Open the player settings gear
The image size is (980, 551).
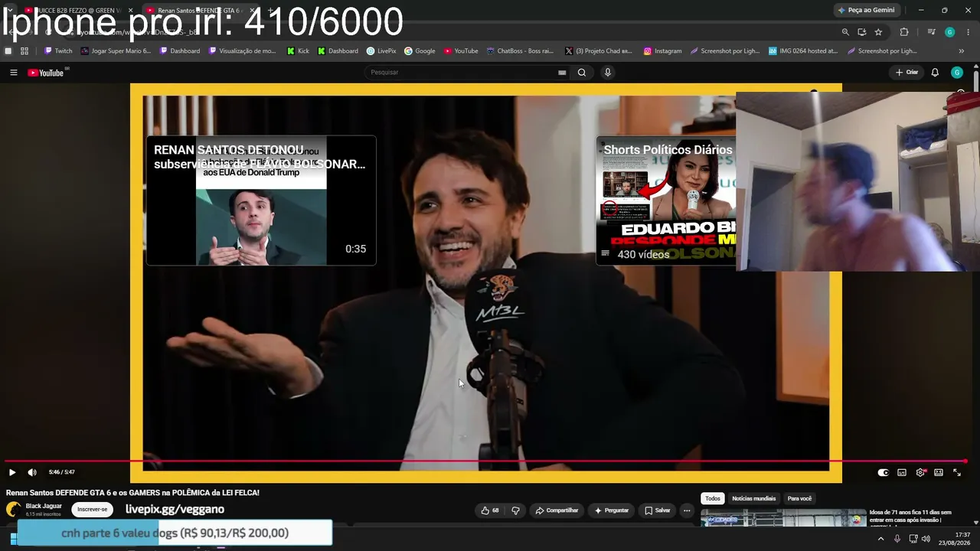click(920, 473)
